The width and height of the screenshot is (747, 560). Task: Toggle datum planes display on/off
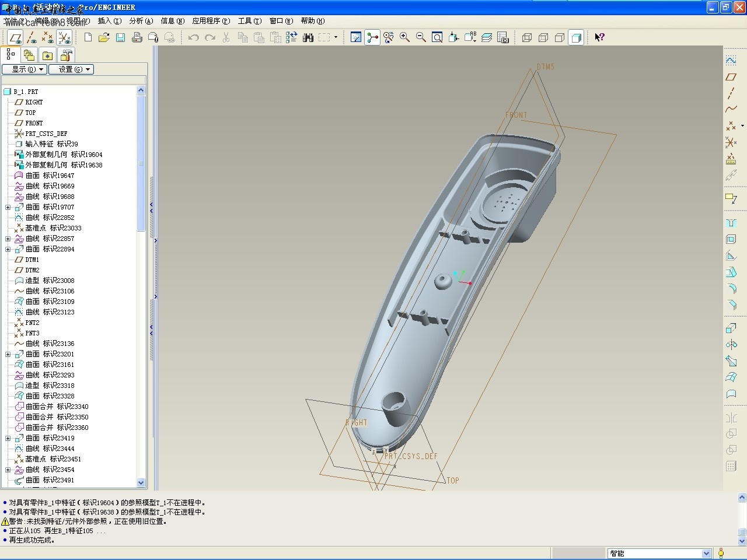coord(15,38)
